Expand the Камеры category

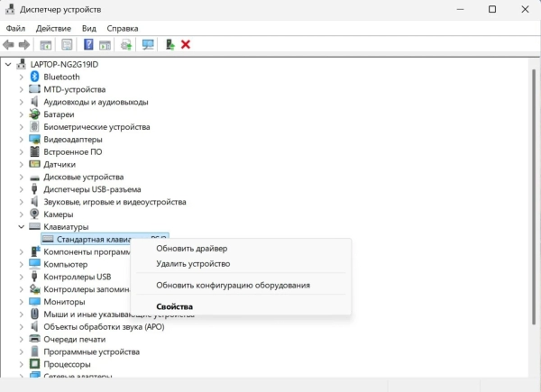point(22,214)
